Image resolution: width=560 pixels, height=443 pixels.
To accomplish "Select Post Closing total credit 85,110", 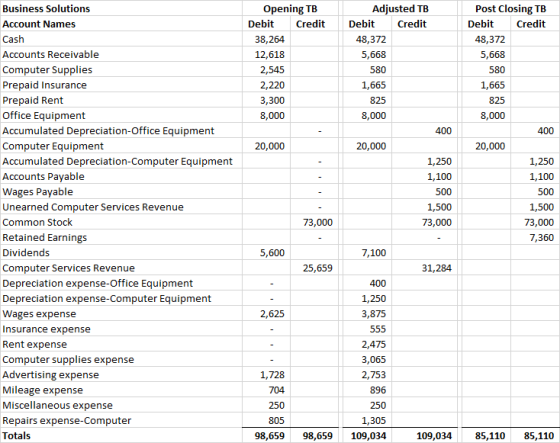I will (x=539, y=436).
